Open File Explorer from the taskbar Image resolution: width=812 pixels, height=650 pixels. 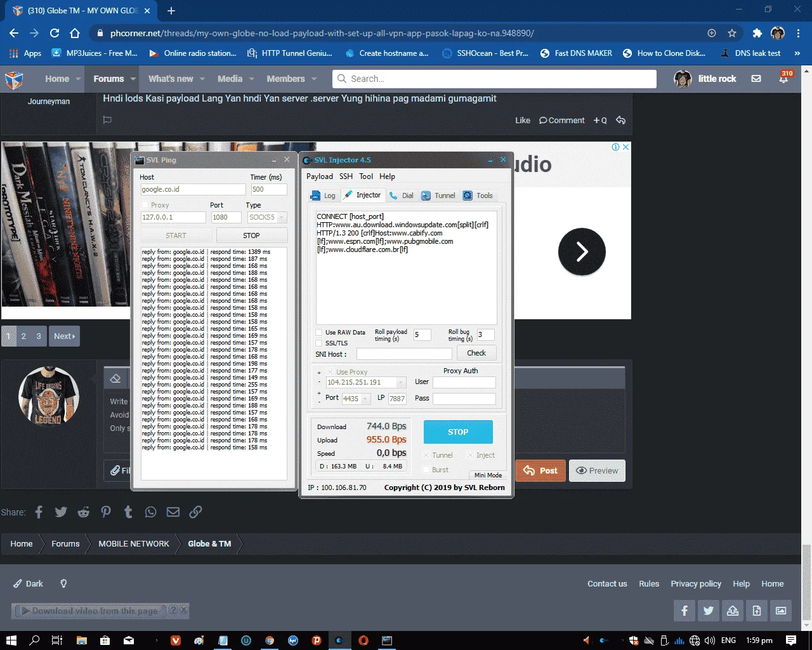tap(81, 640)
